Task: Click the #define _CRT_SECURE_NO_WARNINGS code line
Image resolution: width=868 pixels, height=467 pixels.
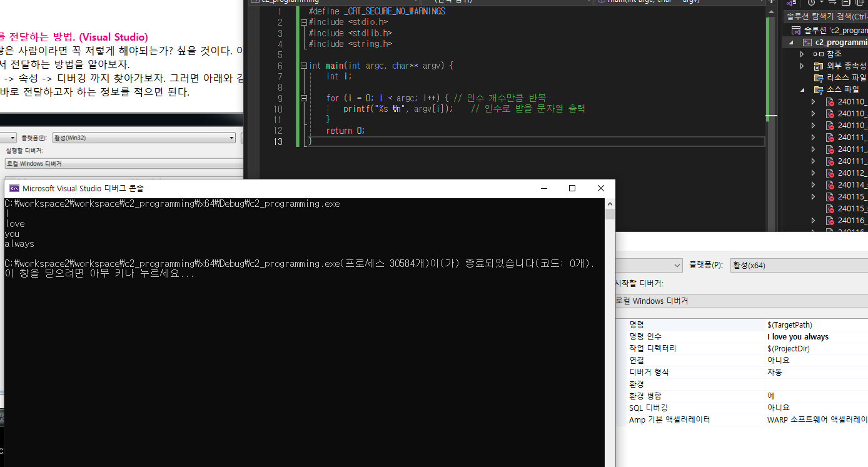Action: click(376, 11)
